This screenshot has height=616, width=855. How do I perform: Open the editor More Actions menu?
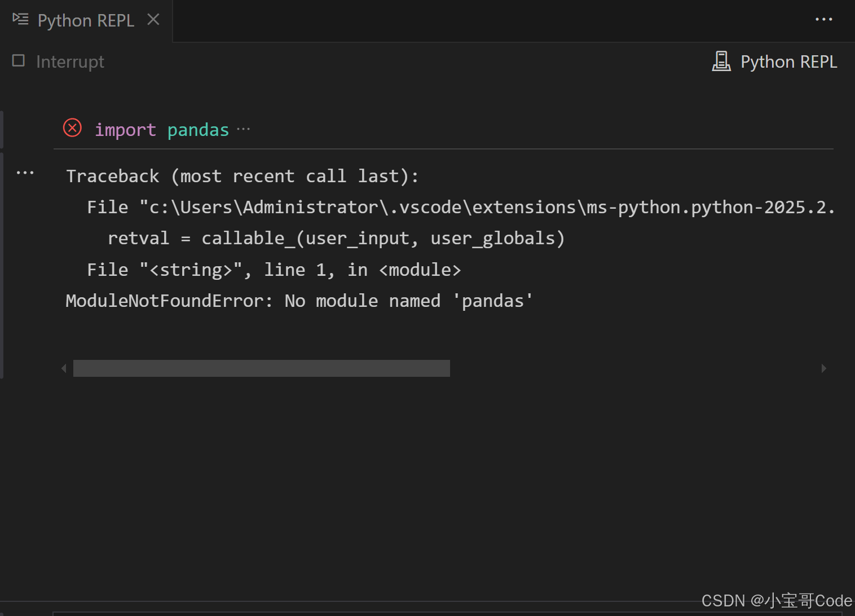[823, 20]
